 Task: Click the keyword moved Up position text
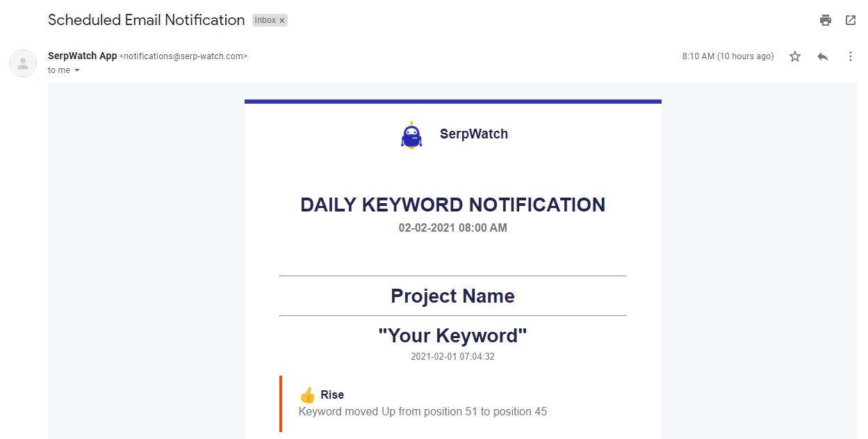coord(423,411)
